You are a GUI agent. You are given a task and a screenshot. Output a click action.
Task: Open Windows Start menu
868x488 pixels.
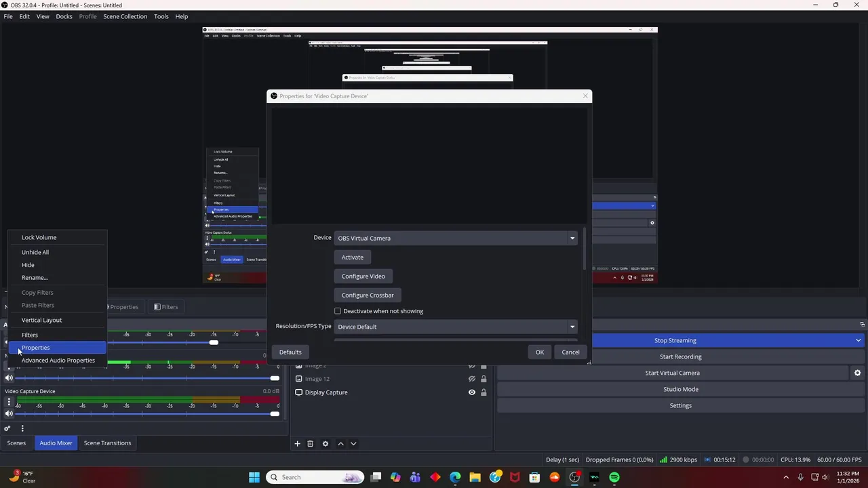click(254, 477)
